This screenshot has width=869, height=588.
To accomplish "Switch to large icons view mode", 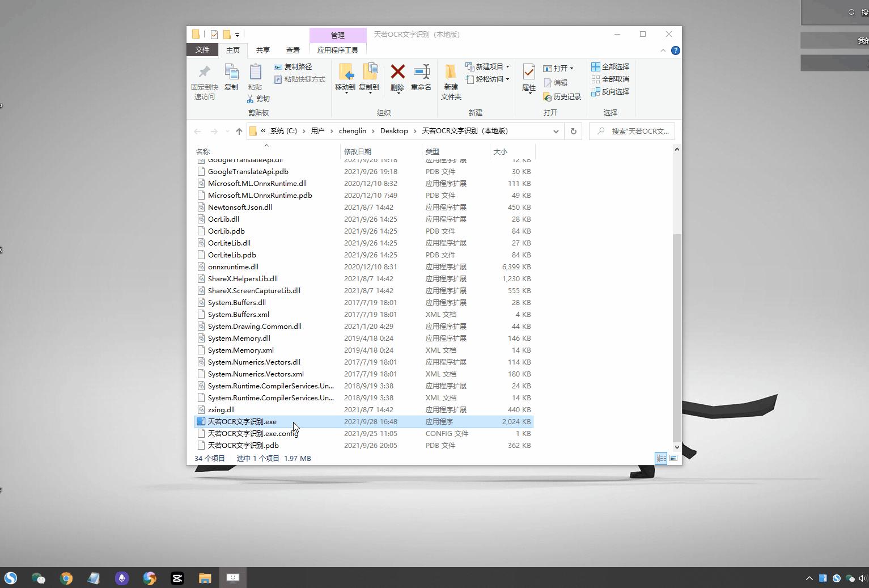I will coord(673,458).
